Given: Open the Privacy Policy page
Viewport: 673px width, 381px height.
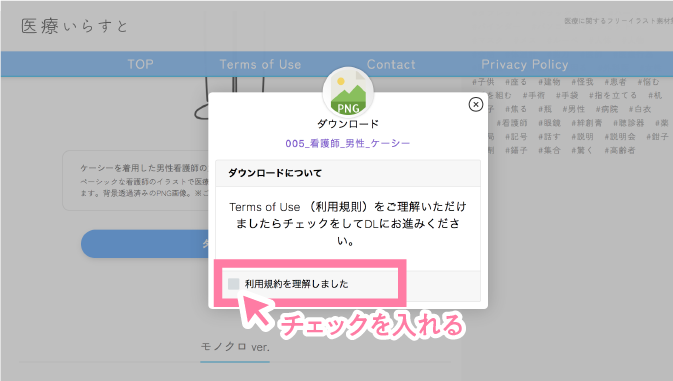Looking at the screenshot, I should [x=524, y=64].
